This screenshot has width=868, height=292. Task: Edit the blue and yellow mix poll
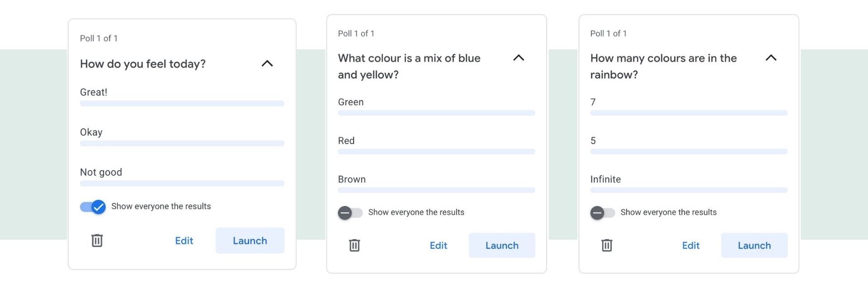click(x=438, y=245)
